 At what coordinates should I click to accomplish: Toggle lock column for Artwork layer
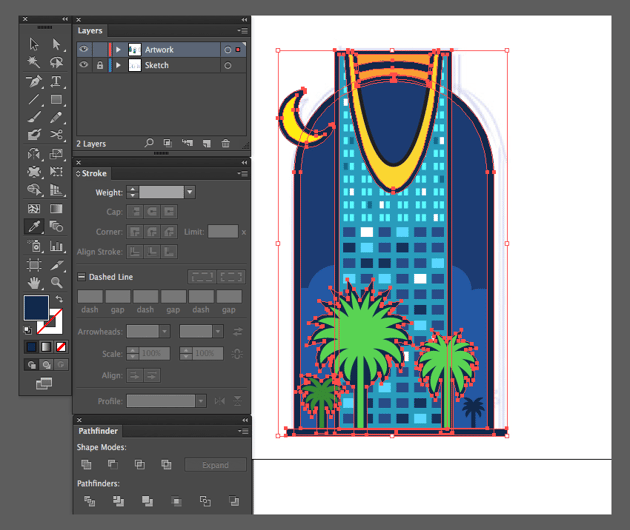pos(100,49)
